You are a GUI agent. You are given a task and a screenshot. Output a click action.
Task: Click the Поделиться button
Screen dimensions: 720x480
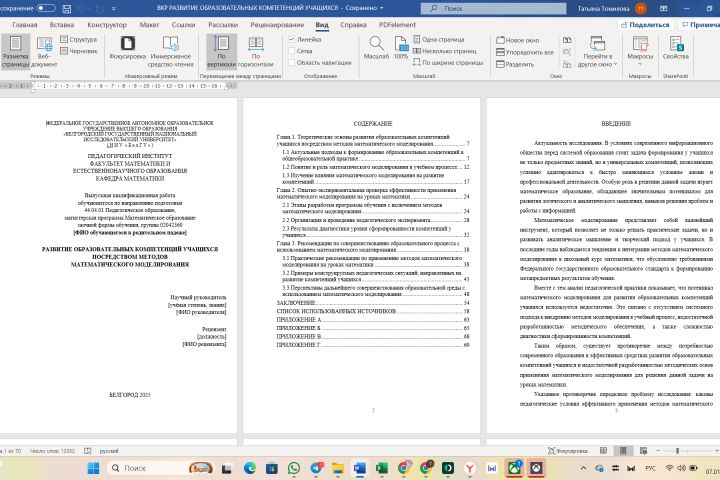(x=645, y=25)
